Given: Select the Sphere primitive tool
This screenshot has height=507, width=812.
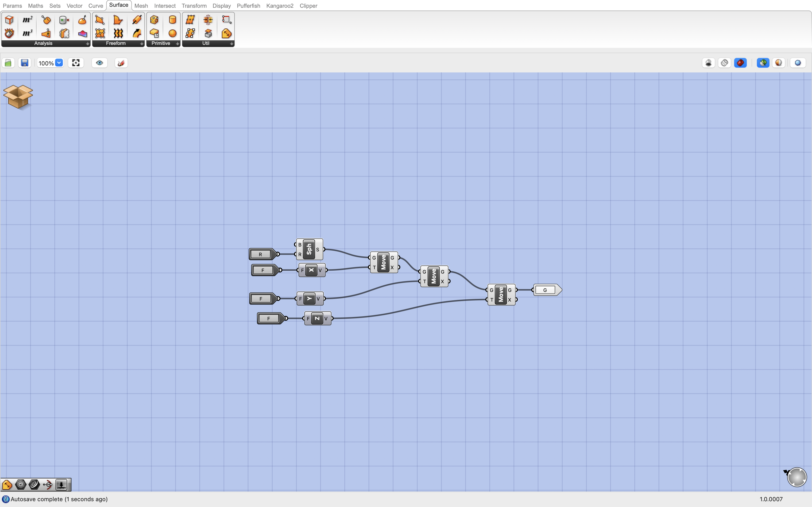Looking at the screenshot, I should 172,33.
